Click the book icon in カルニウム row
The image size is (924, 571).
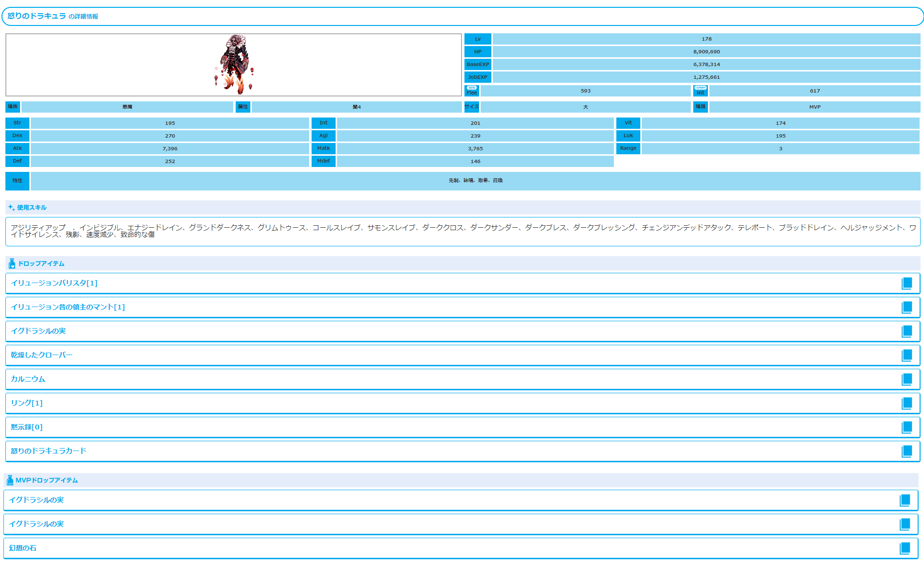[x=906, y=380]
